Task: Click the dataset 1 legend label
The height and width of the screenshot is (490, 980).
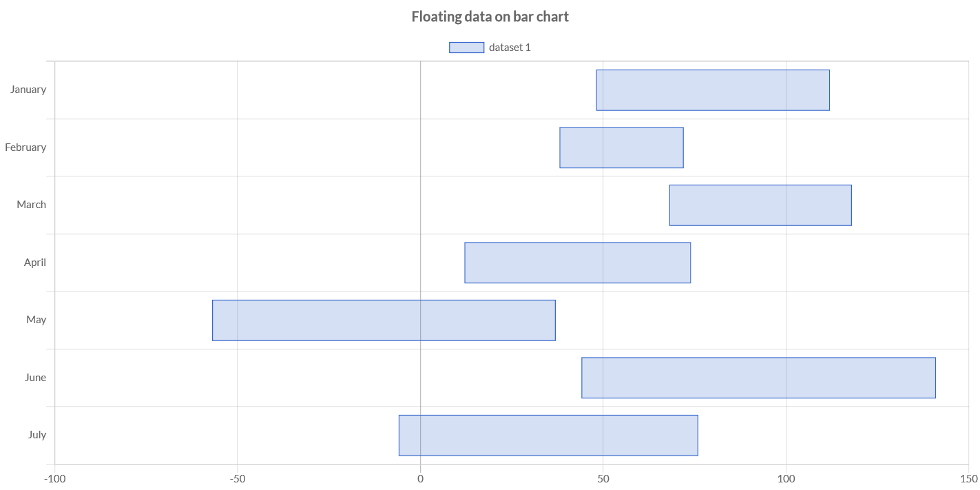Action: (510, 48)
